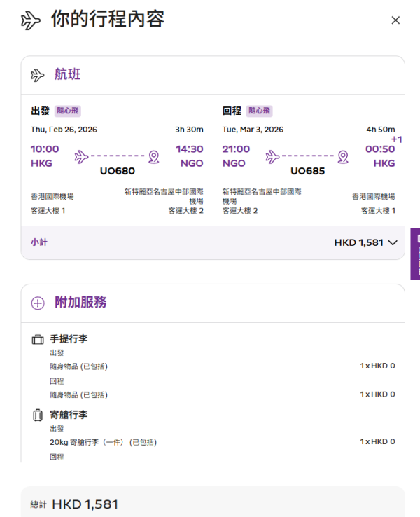This screenshot has height=517, width=420.
Task: Click the carry-on bag icon beside 手提行李
Action: pyautogui.click(x=38, y=339)
